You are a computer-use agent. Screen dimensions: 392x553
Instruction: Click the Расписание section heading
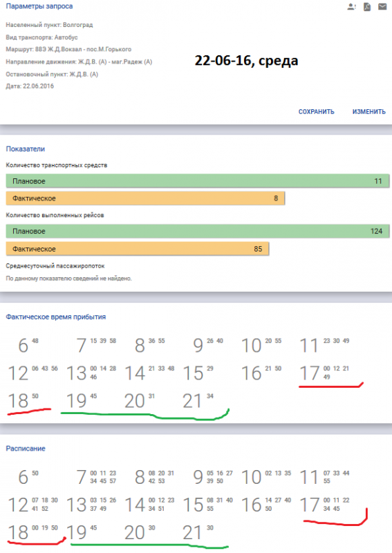point(26,449)
